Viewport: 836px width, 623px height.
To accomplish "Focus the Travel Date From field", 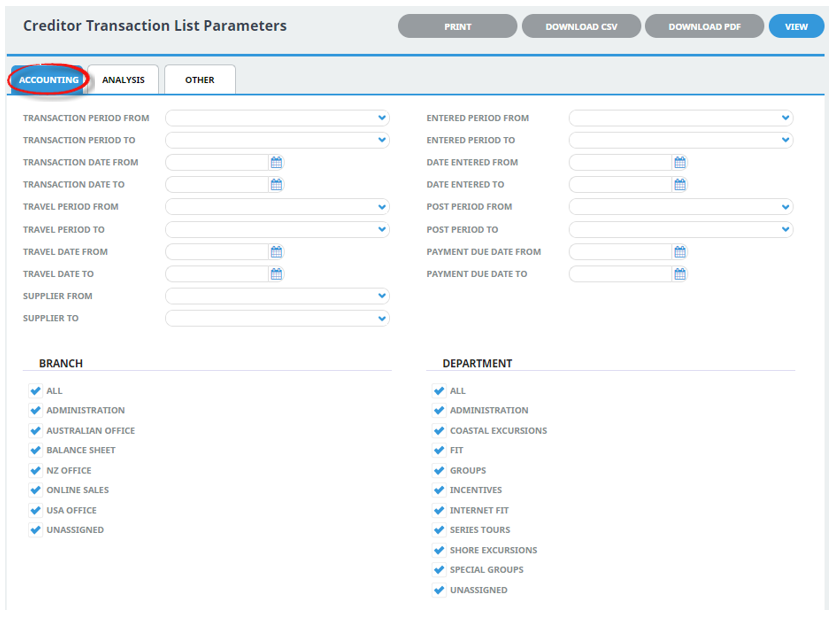I will click(216, 252).
